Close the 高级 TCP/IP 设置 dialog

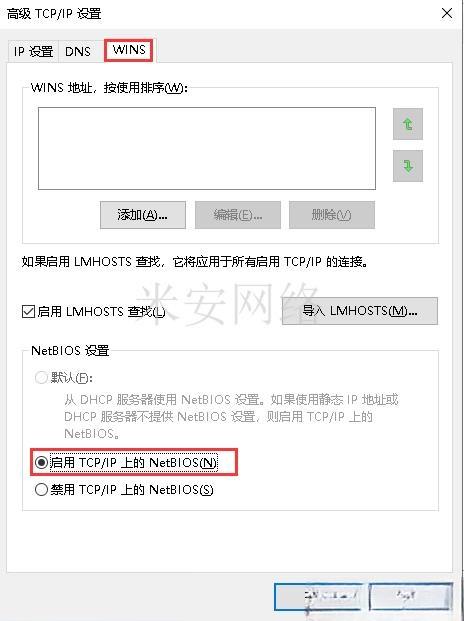tap(447, 13)
